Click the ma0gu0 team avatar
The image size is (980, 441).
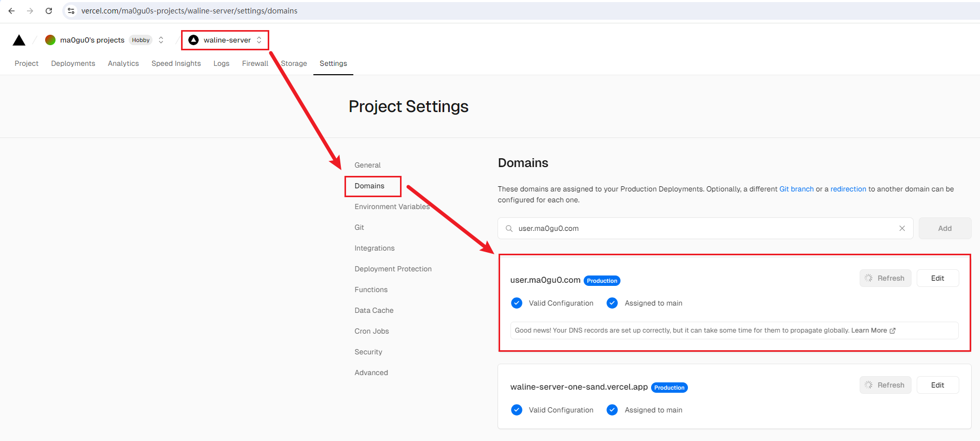point(50,40)
